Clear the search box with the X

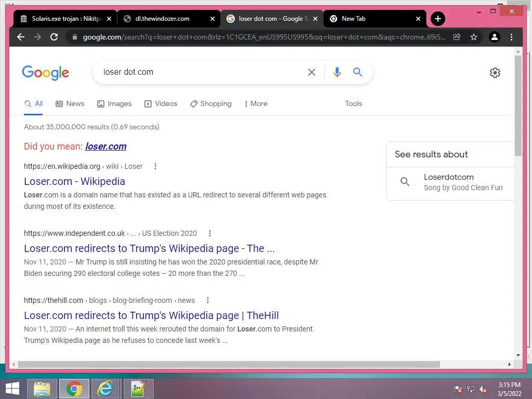[312, 72]
